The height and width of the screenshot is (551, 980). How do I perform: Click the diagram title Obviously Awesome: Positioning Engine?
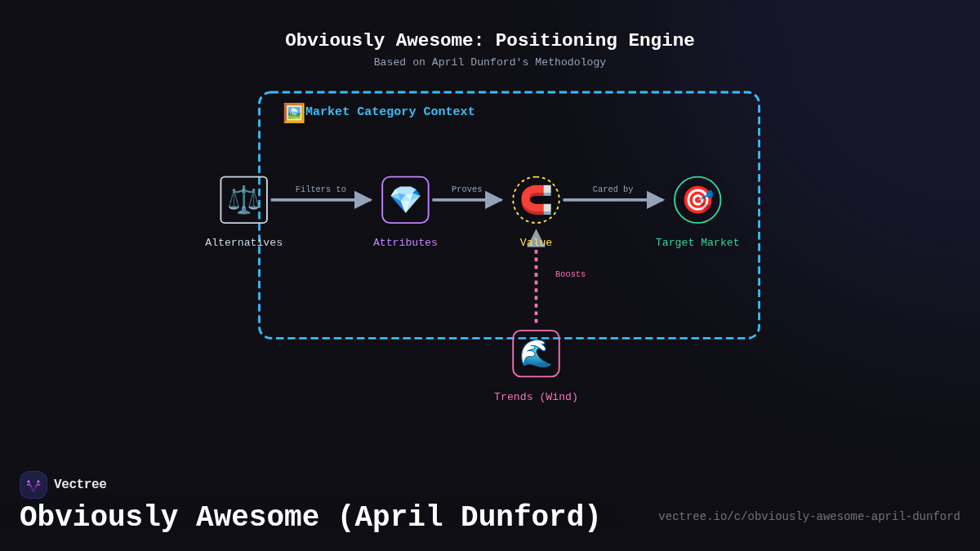click(x=490, y=39)
